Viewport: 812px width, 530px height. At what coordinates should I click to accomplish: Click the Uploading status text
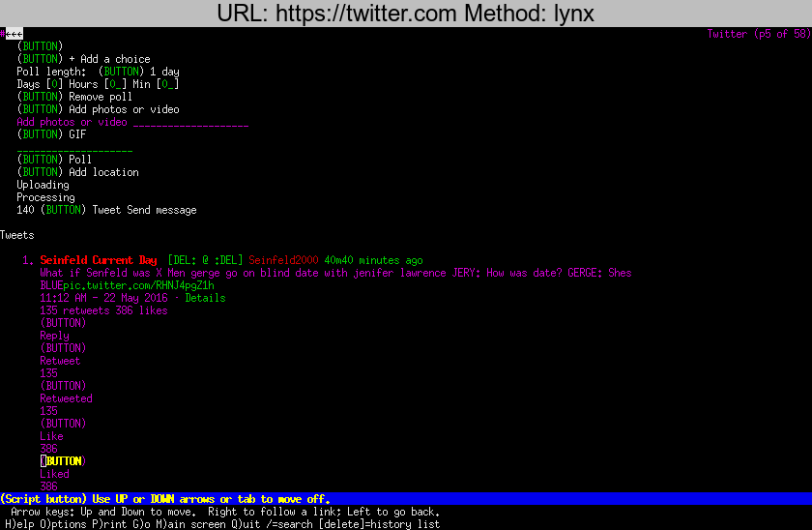43,185
